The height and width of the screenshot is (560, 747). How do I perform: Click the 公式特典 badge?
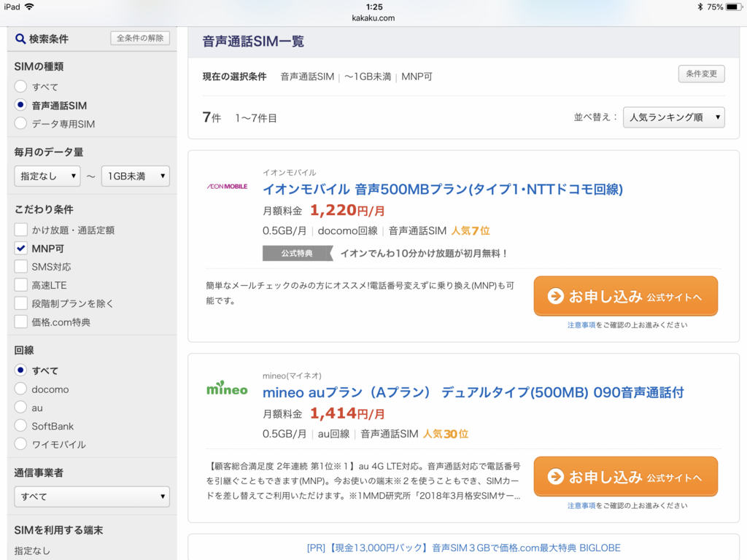298,253
